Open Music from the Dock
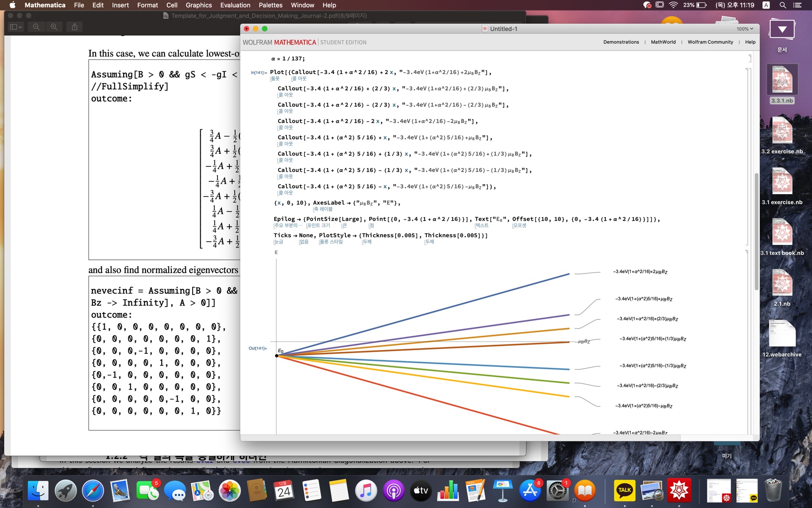The width and height of the screenshot is (812, 508). pos(366,490)
